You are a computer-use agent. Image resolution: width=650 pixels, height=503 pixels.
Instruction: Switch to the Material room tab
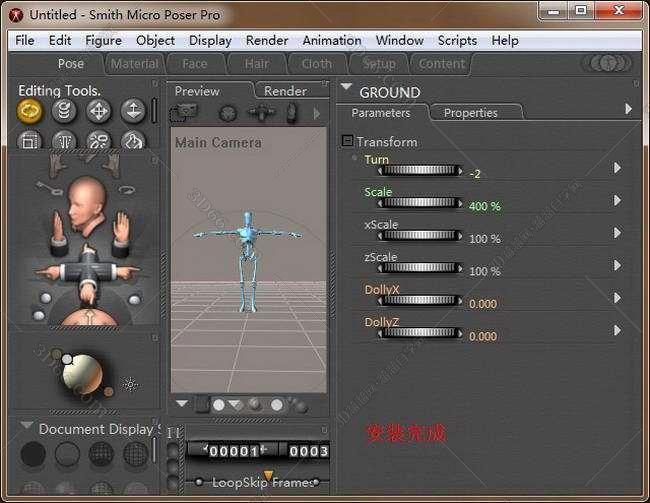coord(134,64)
